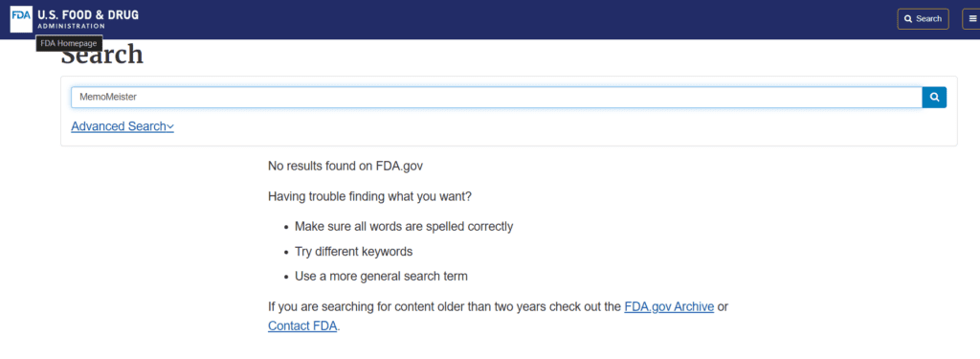Open the header Search button
This screenshot has width=980, height=359.
(924, 19)
